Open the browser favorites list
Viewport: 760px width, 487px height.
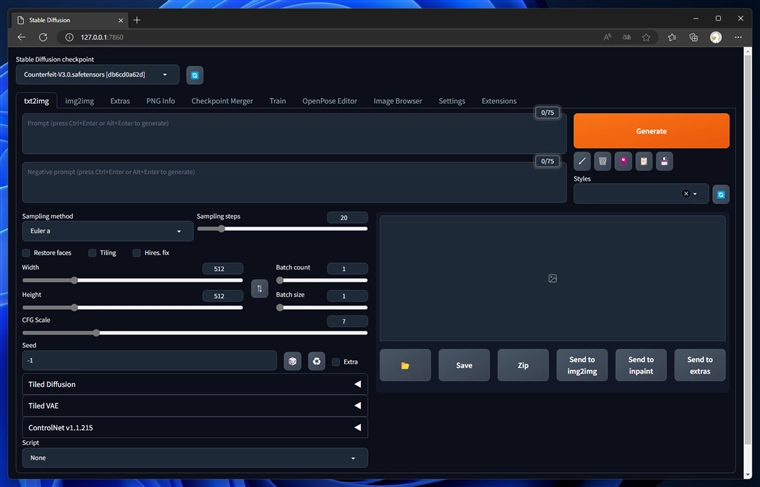[x=672, y=37]
